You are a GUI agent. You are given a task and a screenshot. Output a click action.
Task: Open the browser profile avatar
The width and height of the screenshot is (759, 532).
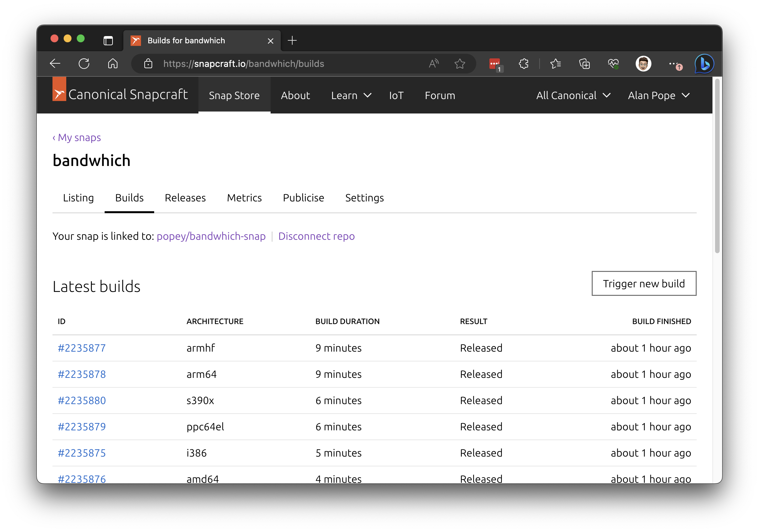point(643,64)
